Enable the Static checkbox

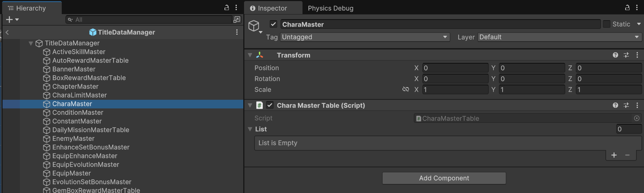(x=607, y=24)
